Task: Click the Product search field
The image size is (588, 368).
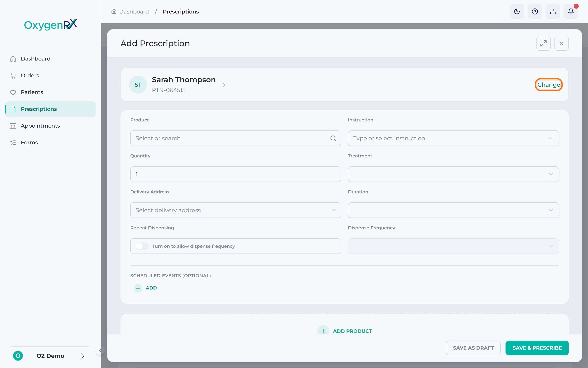Action: (236, 138)
